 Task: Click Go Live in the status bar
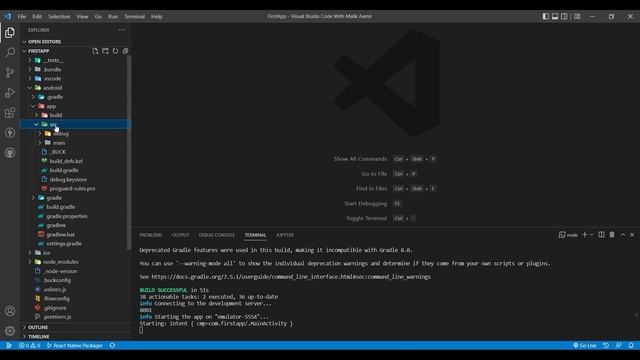pyautogui.click(x=584, y=345)
